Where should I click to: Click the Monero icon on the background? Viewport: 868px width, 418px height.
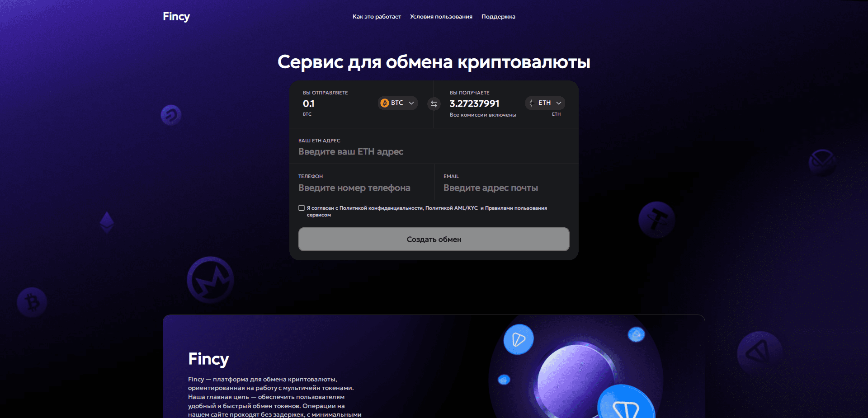click(x=210, y=280)
